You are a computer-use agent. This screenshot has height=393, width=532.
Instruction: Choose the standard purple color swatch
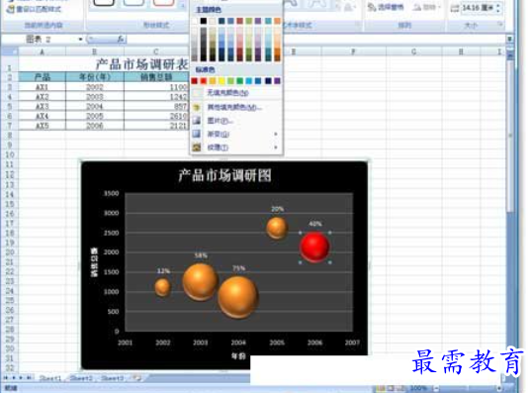(277, 81)
